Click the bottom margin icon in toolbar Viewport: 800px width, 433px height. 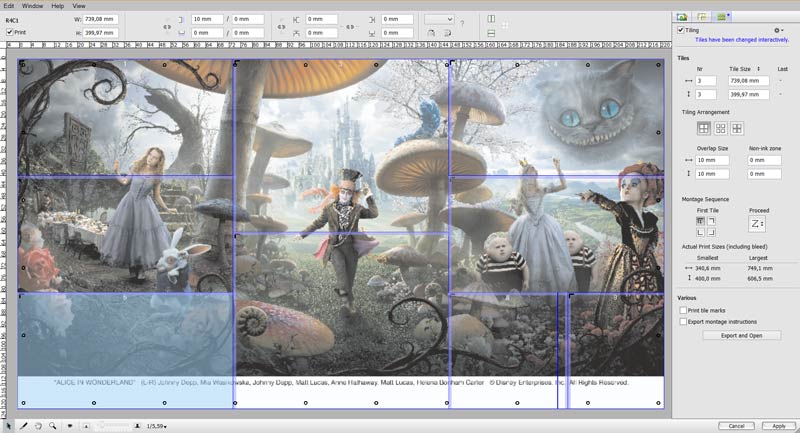pos(372,33)
